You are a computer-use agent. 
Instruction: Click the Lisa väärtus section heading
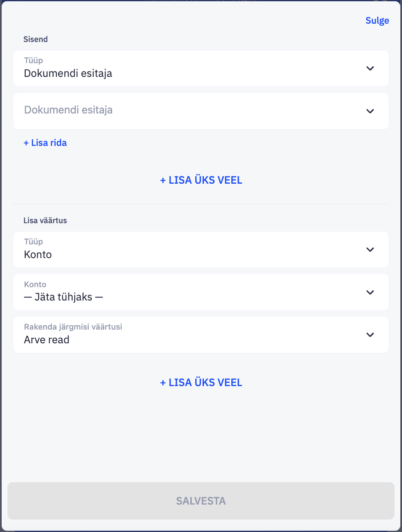(45, 221)
